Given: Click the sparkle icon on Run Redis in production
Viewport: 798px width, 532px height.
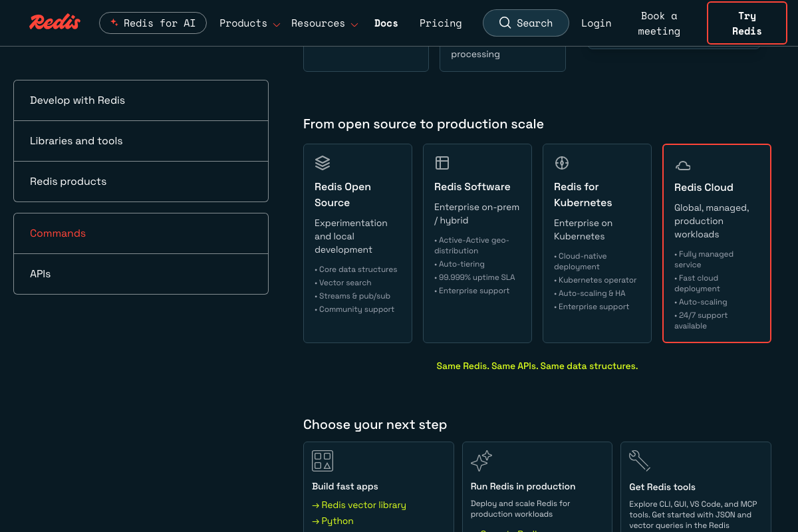Looking at the screenshot, I should coord(481,460).
